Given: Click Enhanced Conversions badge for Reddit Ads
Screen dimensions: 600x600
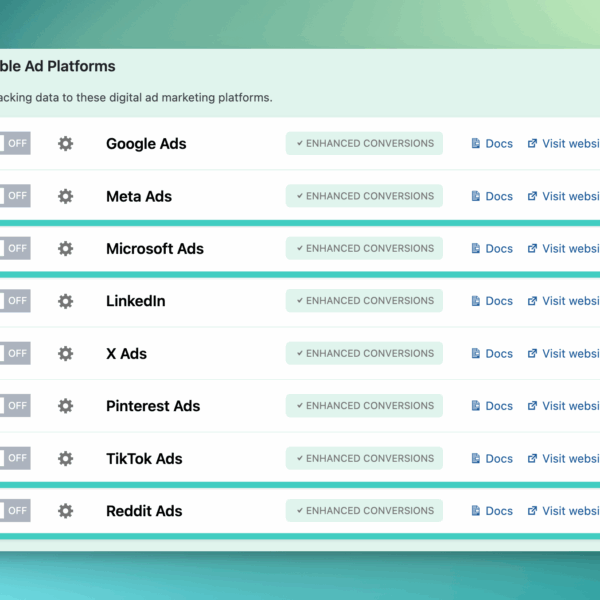Looking at the screenshot, I should tap(364, 510).
